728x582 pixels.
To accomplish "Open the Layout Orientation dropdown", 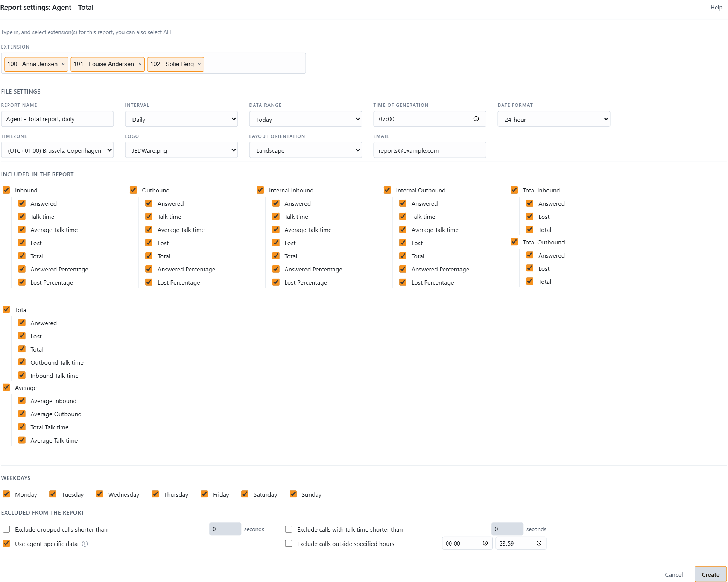I will [305, 150].
